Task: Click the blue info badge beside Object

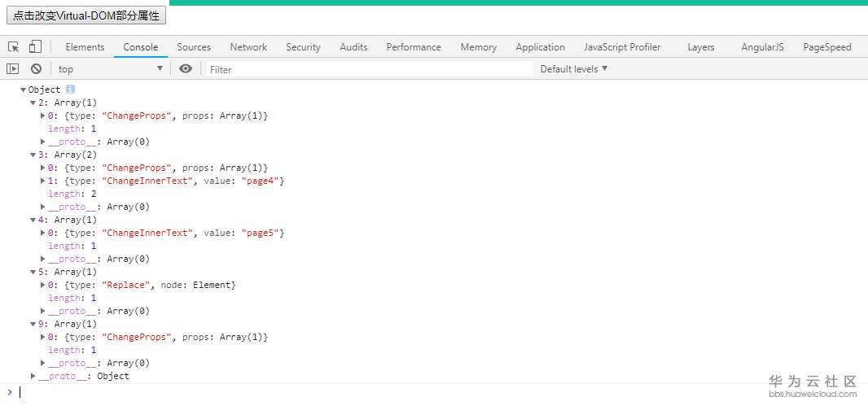Action: pos(70,89)
